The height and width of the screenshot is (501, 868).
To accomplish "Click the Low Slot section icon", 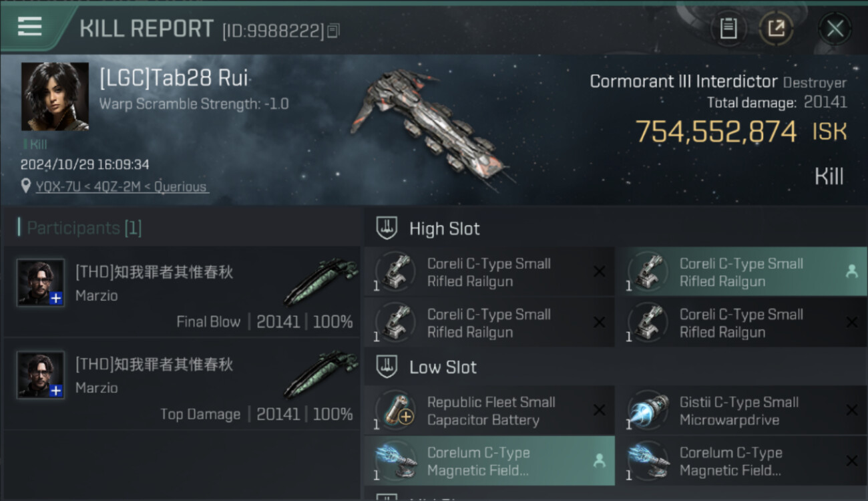I will pyautogui.click(x=386, y=367).
